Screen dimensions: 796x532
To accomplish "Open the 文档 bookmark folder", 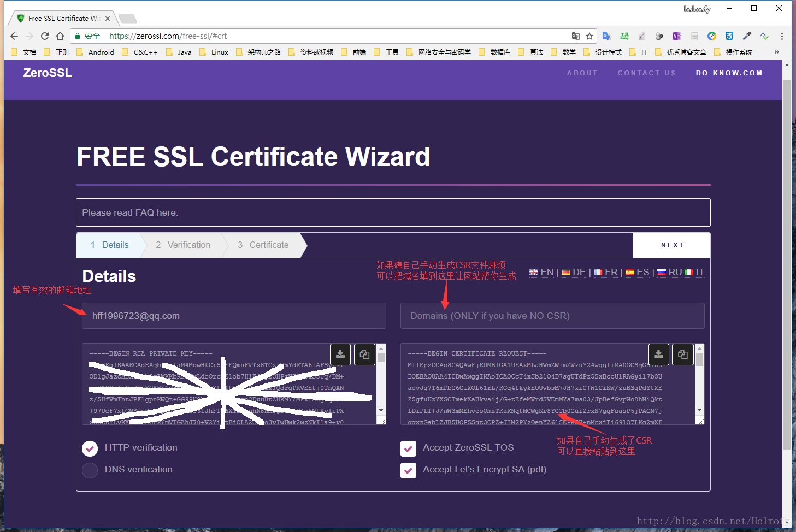I will point(24,52).
